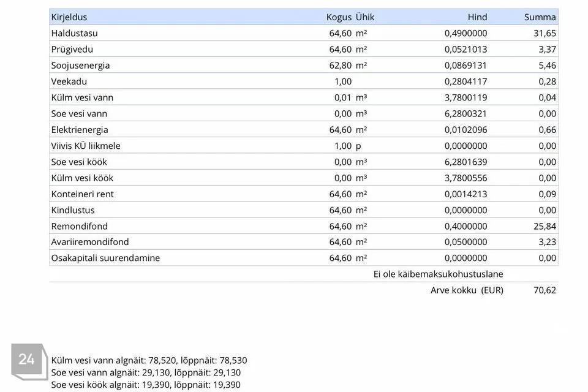Screen dimensions: 588x392
Task: Click the Ei ole käibemaksukohustuslane note
Action: [438, 274]
